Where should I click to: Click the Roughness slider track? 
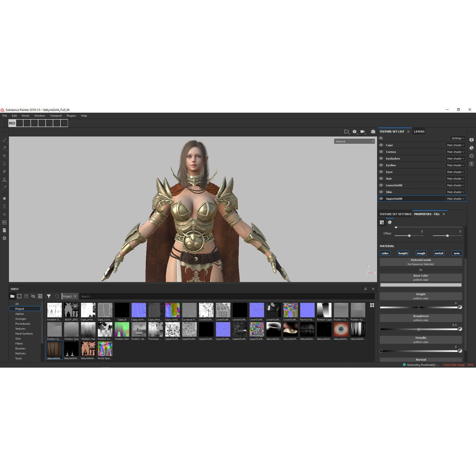tap(419, 329)
